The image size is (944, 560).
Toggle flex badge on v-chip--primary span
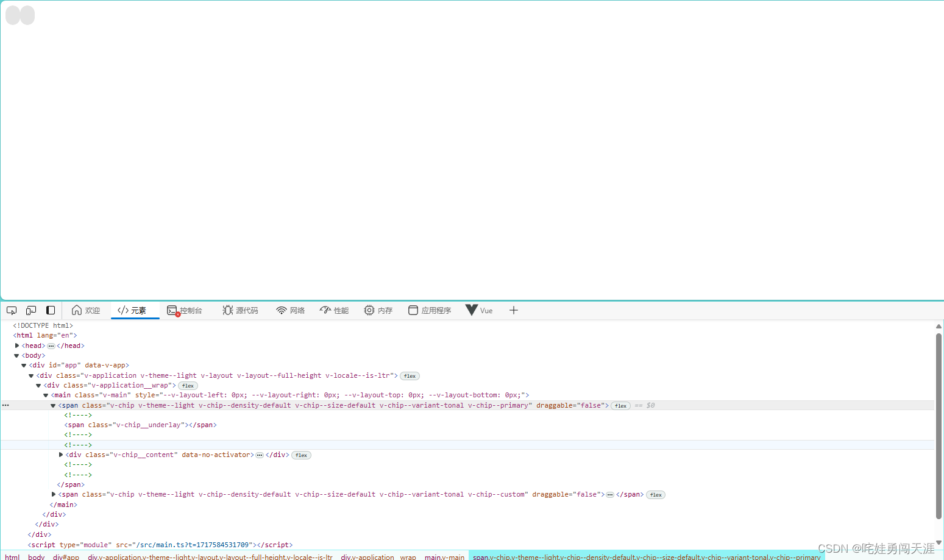(620, 406)
